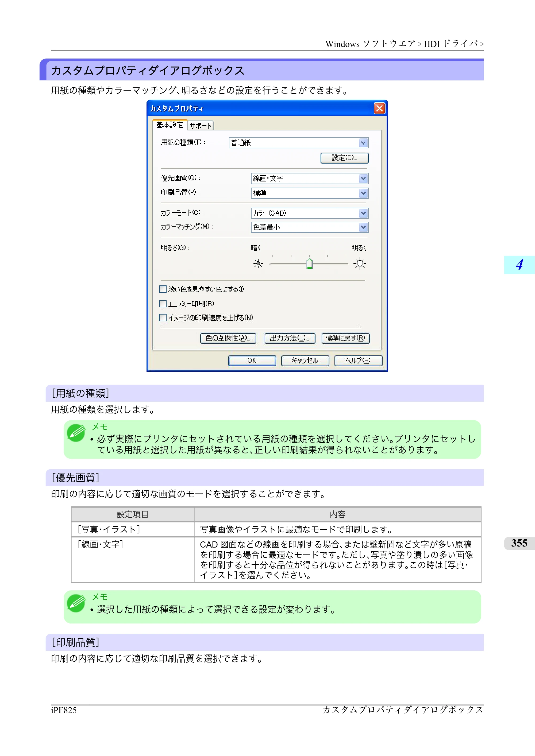The height and width of the screenshot is (756, 535).
Task: Click the down arrow of the 印刷品質 combo box
Action: 363,193
